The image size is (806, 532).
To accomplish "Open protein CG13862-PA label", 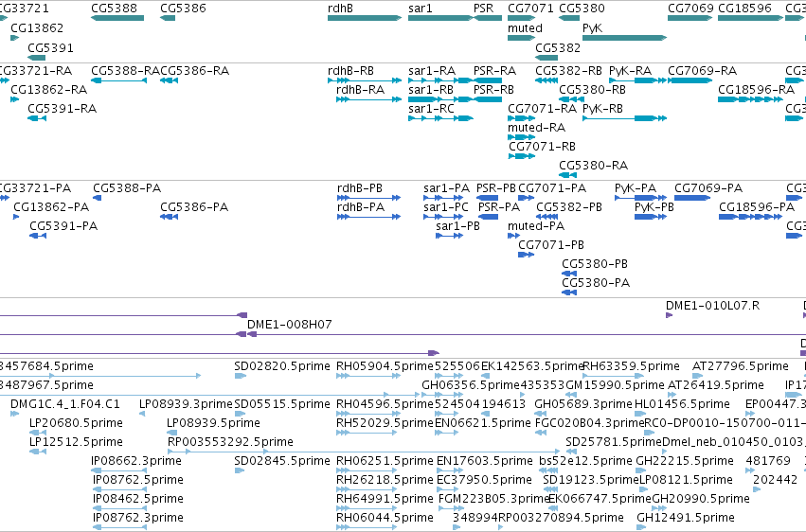I will 51,207.
